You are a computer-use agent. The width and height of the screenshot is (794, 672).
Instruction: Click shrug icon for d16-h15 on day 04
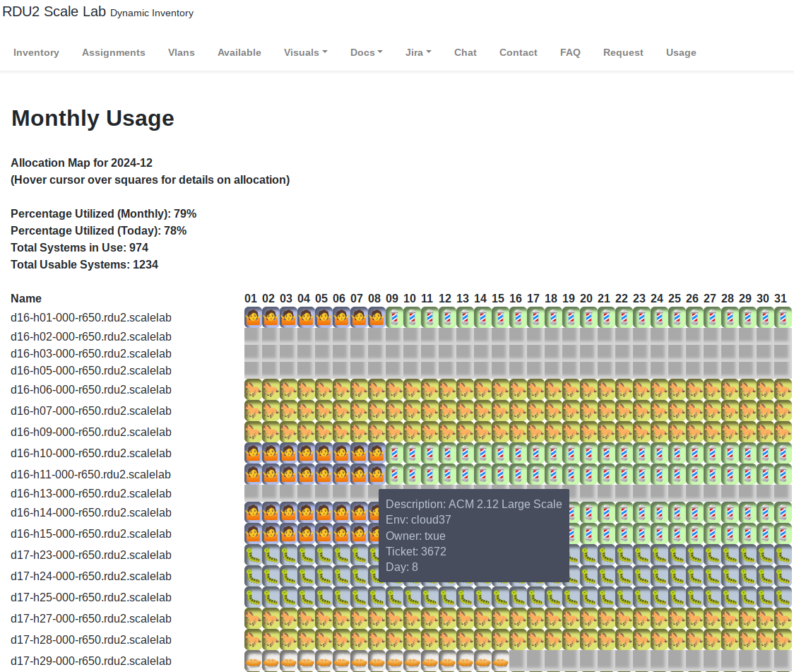(x=306, y=534)
